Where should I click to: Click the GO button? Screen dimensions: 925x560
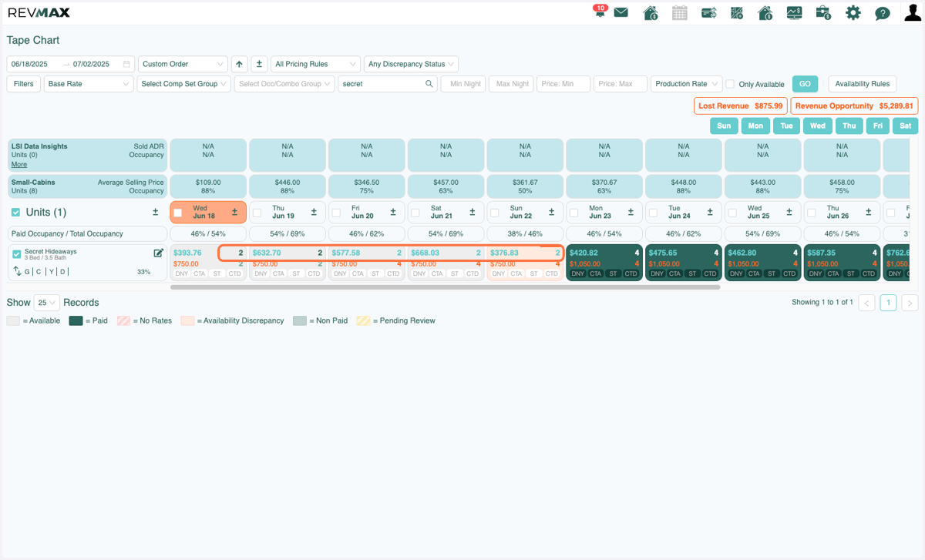point(805,84)
